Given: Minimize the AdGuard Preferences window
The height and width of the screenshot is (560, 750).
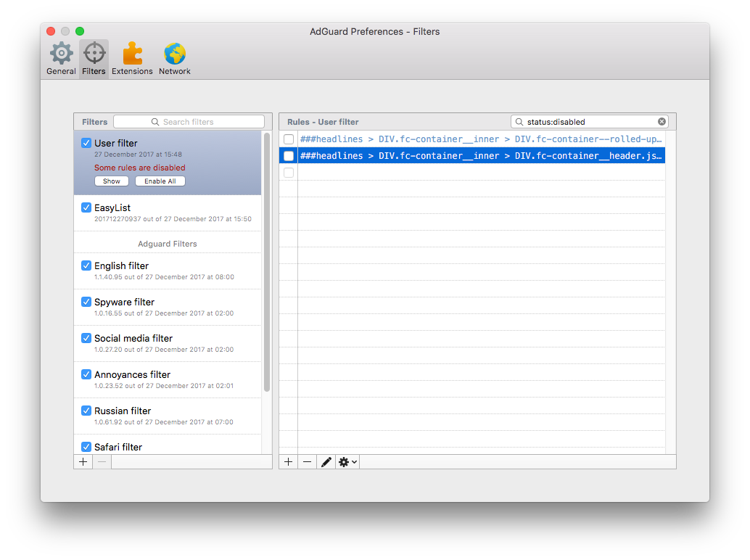Looking at the screenshot, I should pyautogui.click(x=65, y=31).
